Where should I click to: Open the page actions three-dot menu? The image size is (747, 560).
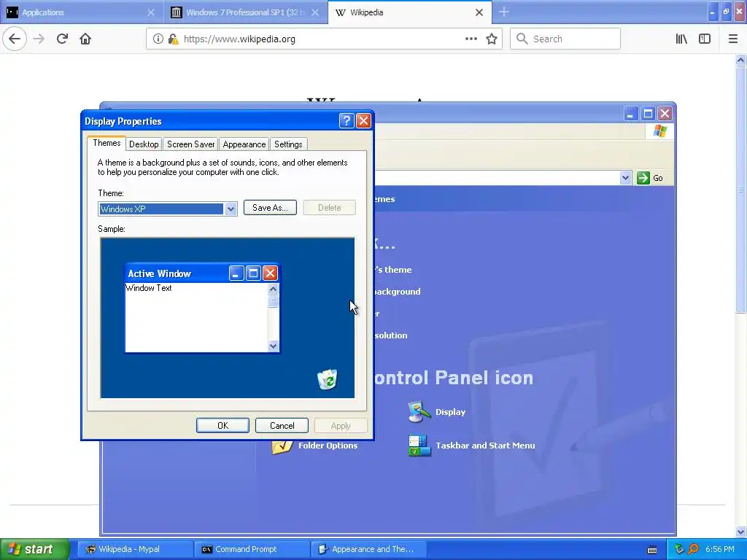(x=471, y=39)
